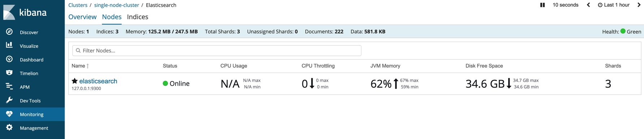Viewport: 644px width, 139px height.
Task: Click the Elasticsearch breadcrumb text
Action: pyautogui.click(x=161, y=5)
